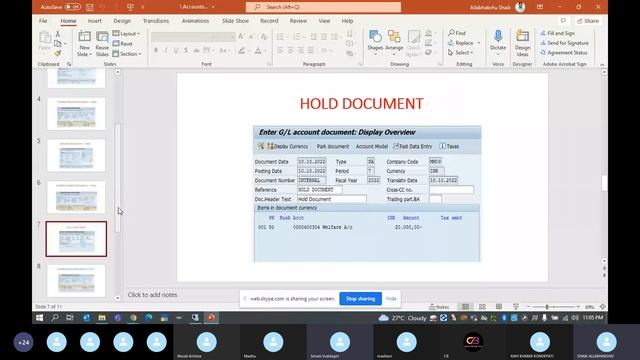The image size is (640, 360).
Task: Collapse the ribbon with the chevron
Action: click(x=602, y=64)
